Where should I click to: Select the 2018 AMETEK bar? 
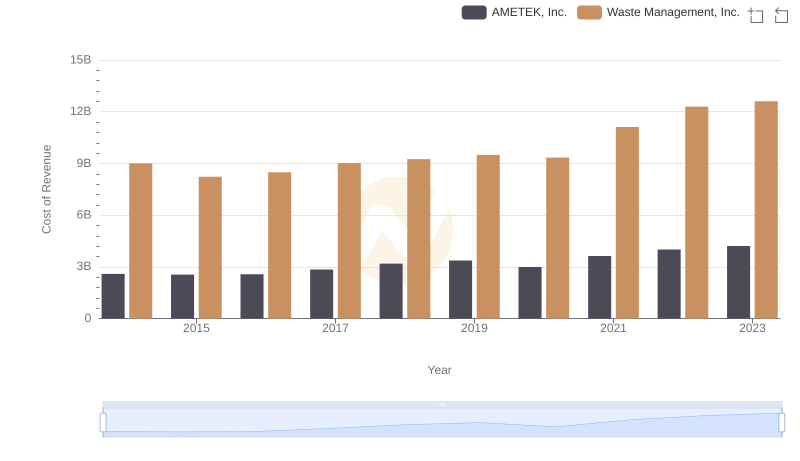[391, 291]
